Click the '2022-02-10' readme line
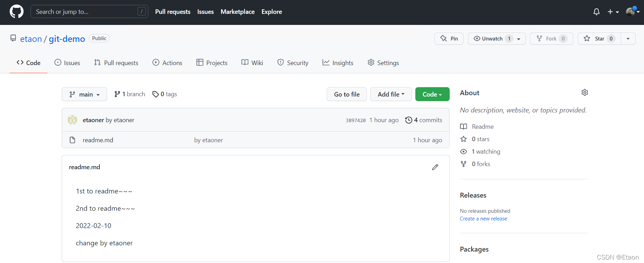The image size is (644, 263). [94, 226]
